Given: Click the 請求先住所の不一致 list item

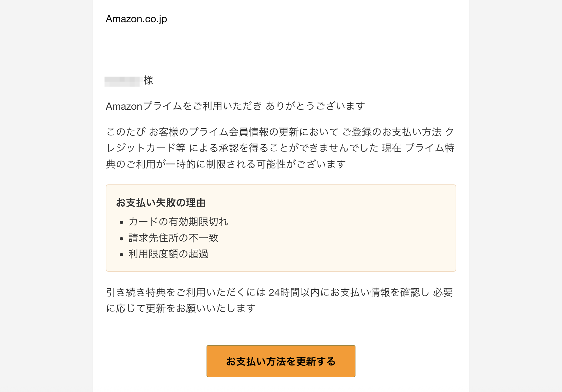Looking at the screenshot, I should click(x=173, y=238).
